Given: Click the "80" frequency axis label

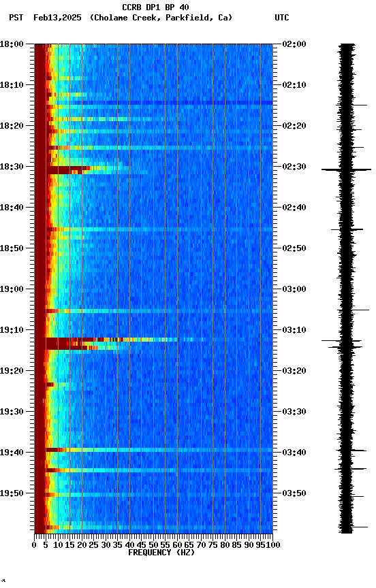Looking at the screenshot, I should tap(225, 545).
